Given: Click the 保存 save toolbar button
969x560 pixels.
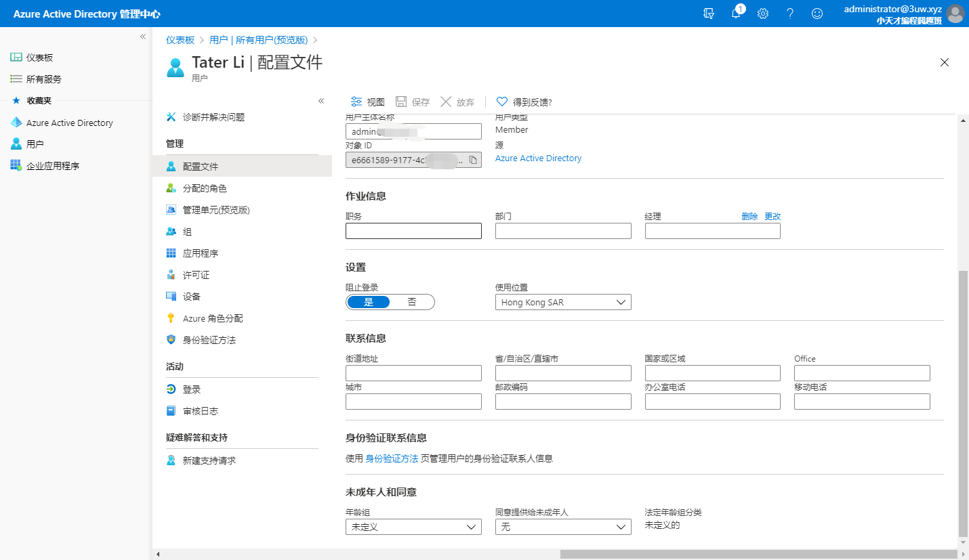Looking at the screenshot, I should tap(413, 102).
